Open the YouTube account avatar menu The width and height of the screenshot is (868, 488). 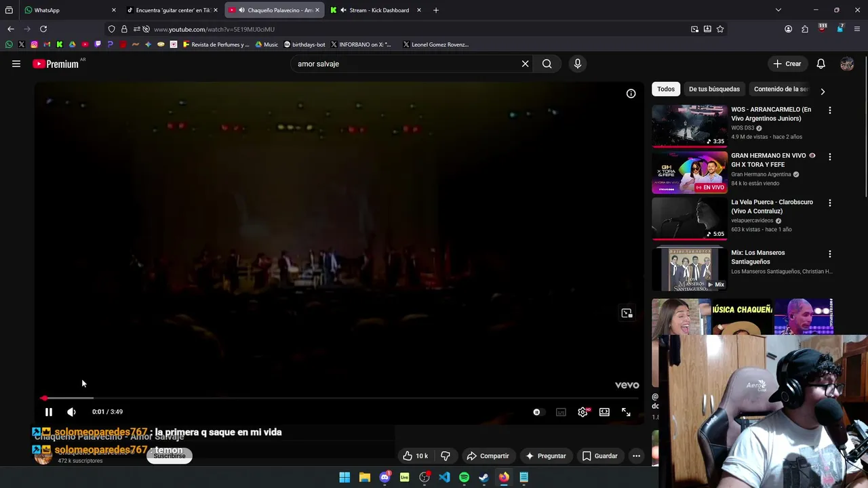click(x=847, y=64)
